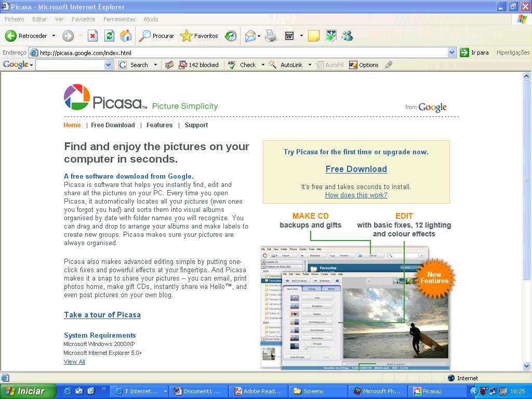Click the green Ir para go button
This screenshot has height=399, width=532.
click(x=474, y=52)
